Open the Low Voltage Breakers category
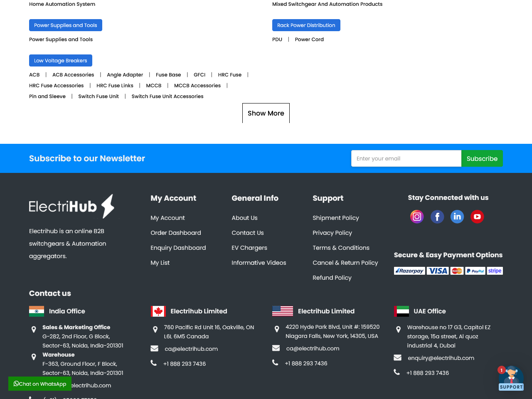The image size is (532, 399). tap(61, 61)
